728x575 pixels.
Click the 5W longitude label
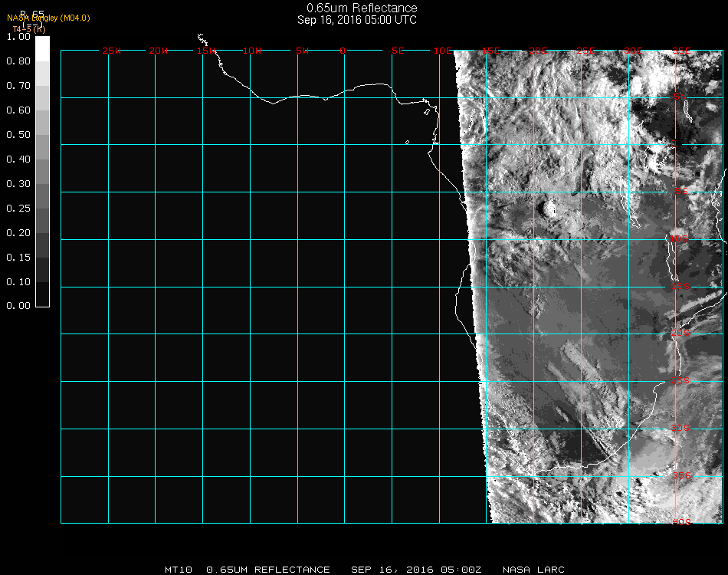(302, 51)
